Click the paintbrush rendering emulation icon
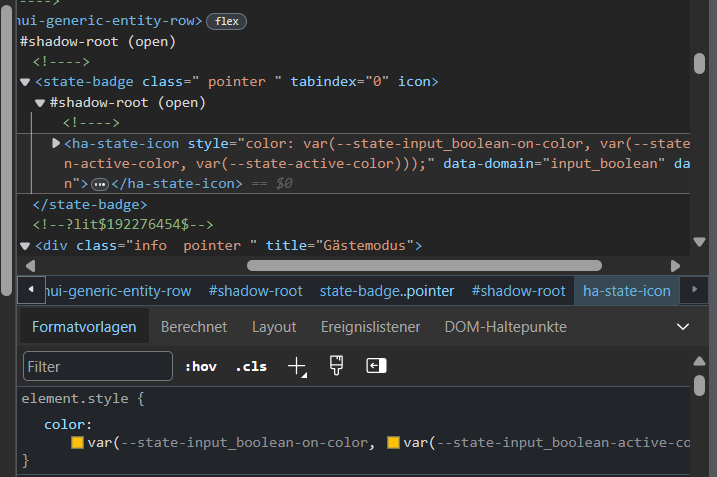This screenshot has width=717, height=477. tap(336, 366)
